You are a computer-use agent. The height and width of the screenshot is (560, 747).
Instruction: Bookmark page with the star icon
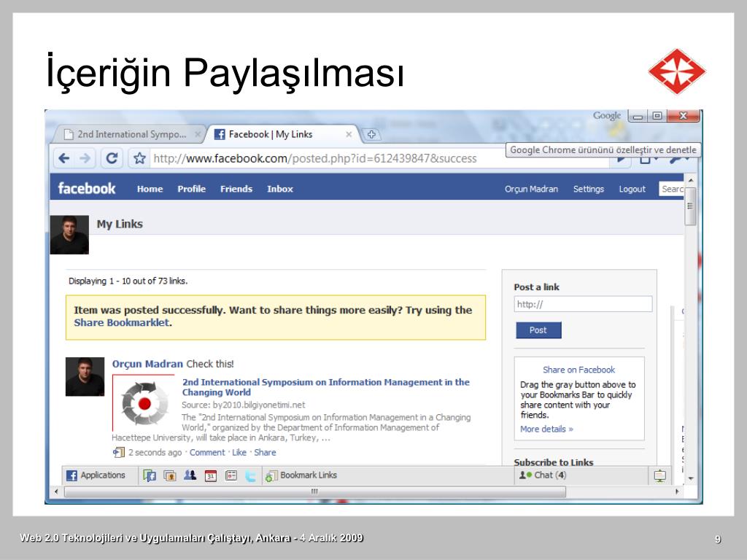(x=139, y=158)
